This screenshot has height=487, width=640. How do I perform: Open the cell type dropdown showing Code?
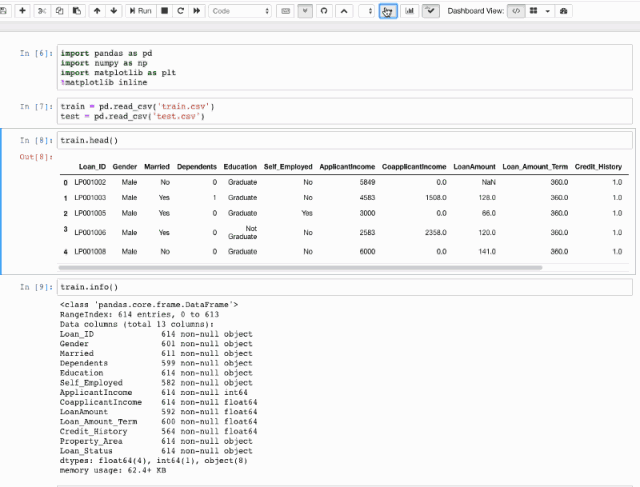[x=240, y=10]
